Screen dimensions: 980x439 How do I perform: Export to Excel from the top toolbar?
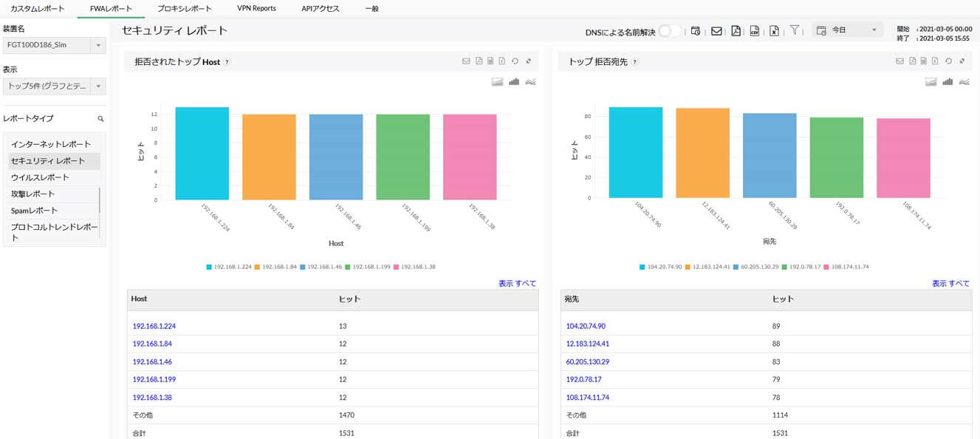click(774, 31)
